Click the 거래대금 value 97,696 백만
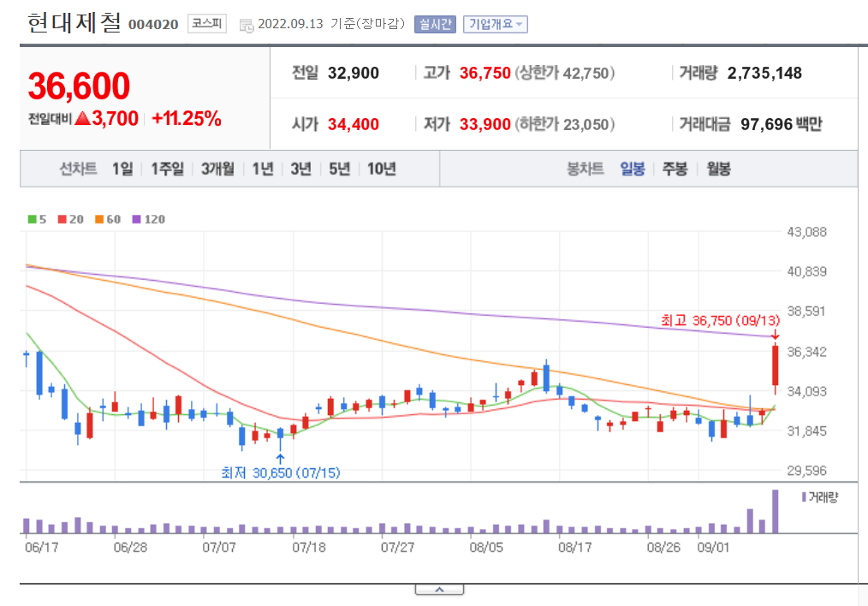 pyautogui.click(x=781, y=124)
